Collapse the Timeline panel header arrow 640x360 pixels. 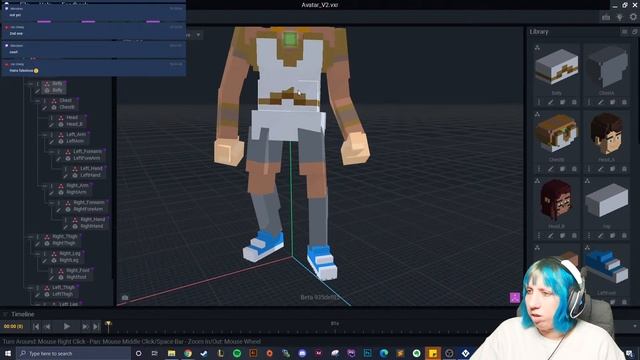click(x=5, y=314)
